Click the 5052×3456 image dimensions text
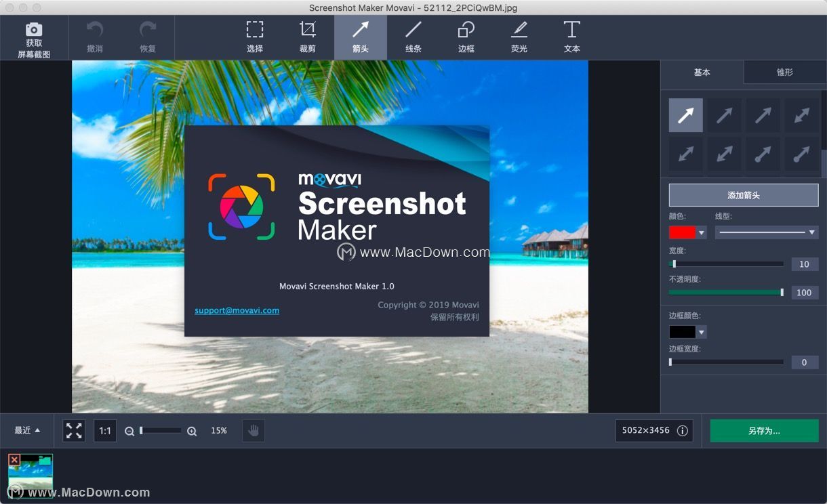The width and height of the screenshot is (827, 504). 646,431
